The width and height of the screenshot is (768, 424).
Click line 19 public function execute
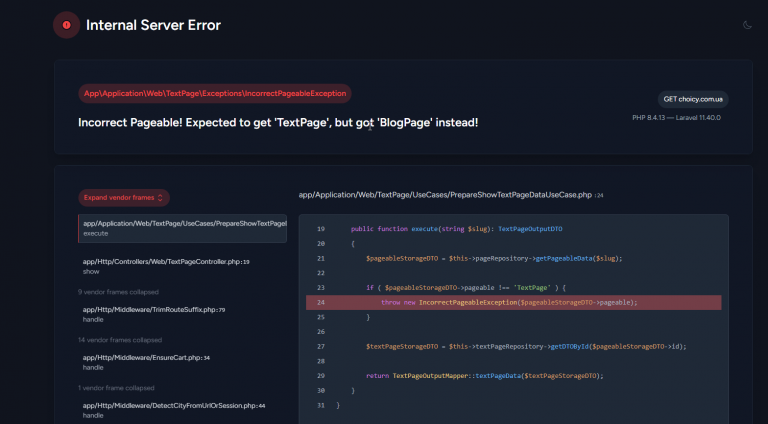[x=456, y=229]
